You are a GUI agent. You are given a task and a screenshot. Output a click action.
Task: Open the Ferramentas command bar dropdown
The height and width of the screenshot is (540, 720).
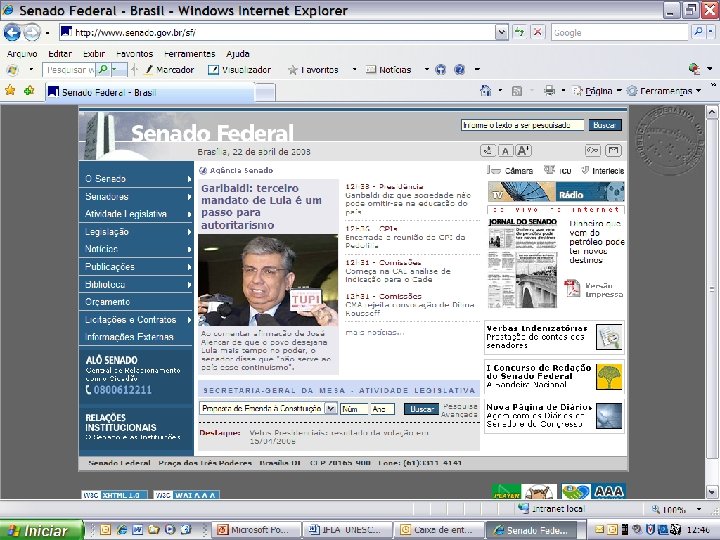[x=698, y=91]
